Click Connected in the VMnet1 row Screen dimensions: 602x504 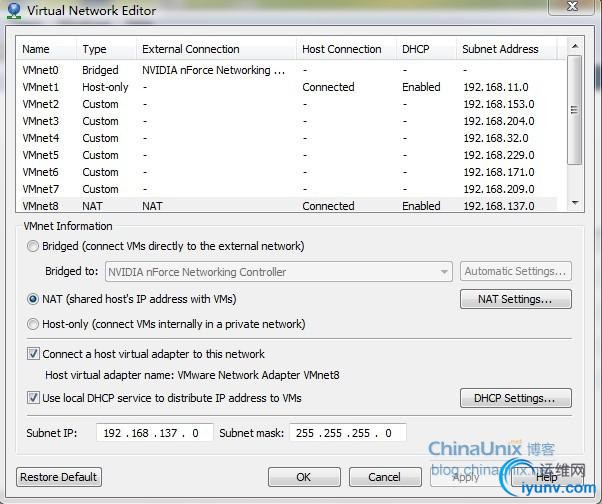point(328,87)
